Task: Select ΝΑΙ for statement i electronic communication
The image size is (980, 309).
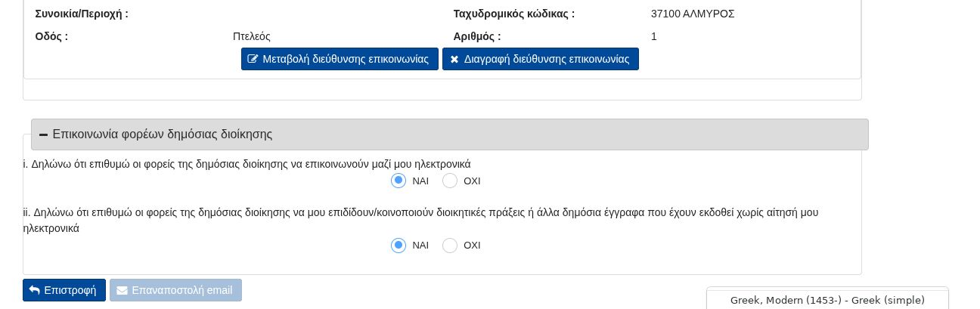Action: pyautogui.click(x=399, y=181)
